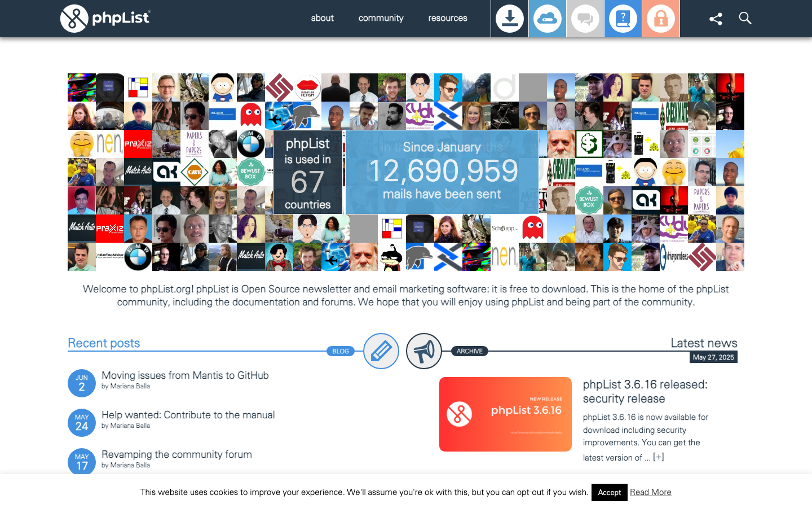
Task: Open the about menu
Action: tap(323, 18)
